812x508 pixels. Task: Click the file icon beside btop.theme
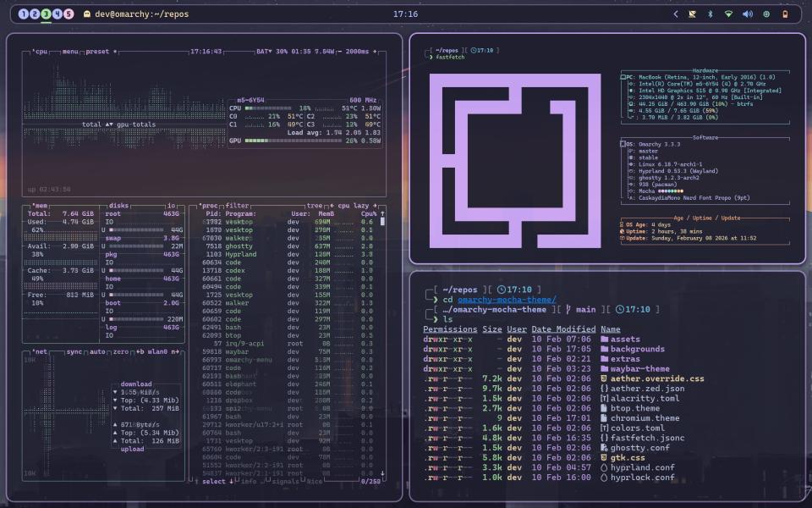pos(604,408)
